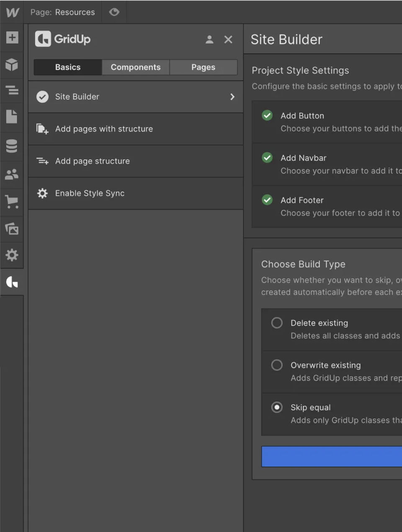Select the Delete existing radio option
Image resolution: width=402 pixels, height=532 pixels.
pos(277,323)
